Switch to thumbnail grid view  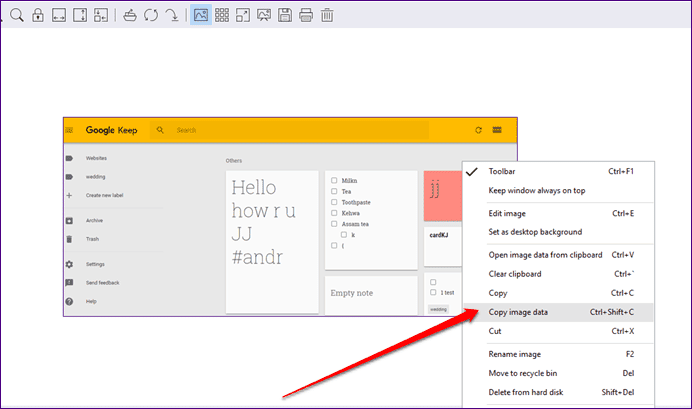[222, 15]
